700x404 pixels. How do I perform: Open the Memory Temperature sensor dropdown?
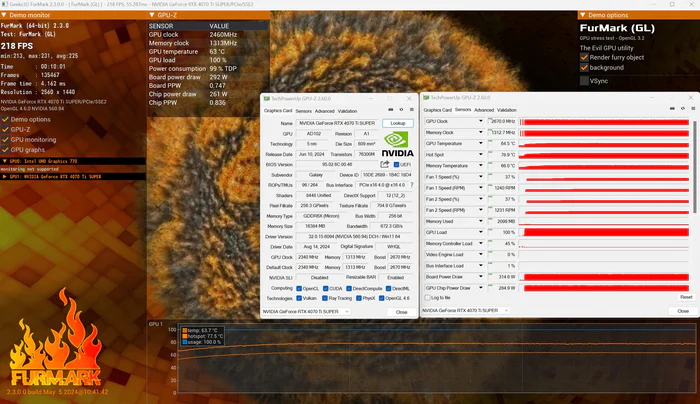(481, 166)
